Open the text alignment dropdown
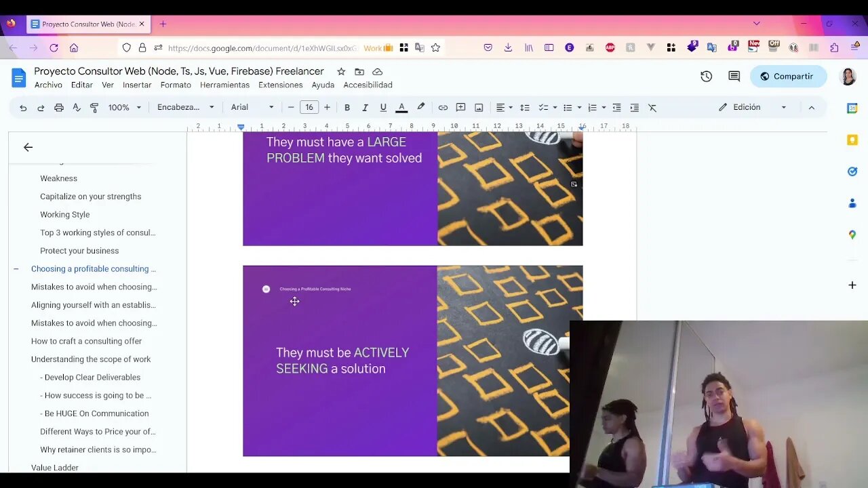868x488 pixels. point(504,108)
